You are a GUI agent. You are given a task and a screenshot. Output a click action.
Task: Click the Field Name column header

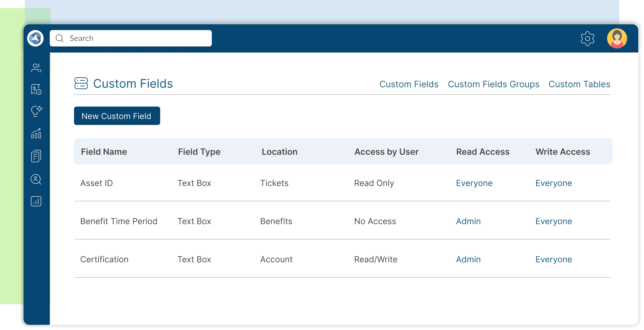(x=104, y=152)
